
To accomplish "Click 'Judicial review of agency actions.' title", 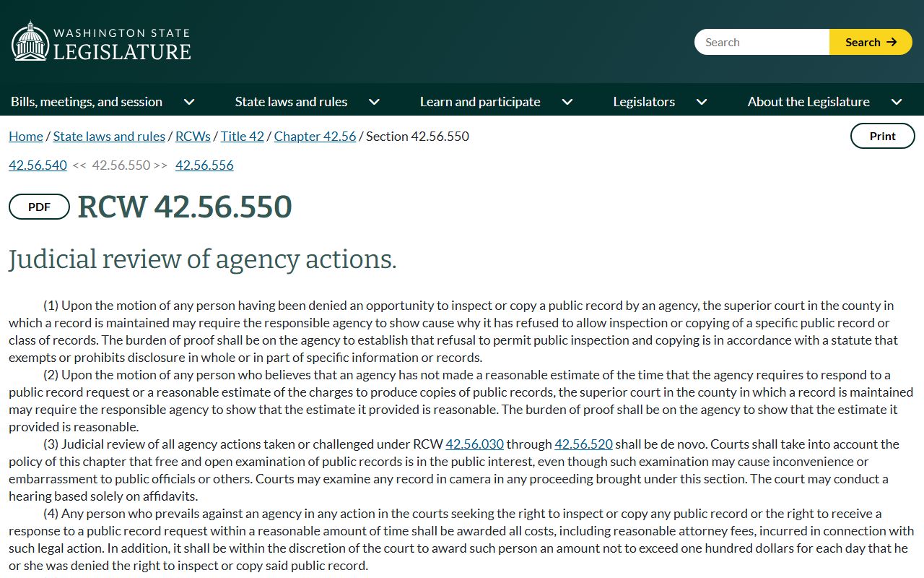I will point(203,259).
